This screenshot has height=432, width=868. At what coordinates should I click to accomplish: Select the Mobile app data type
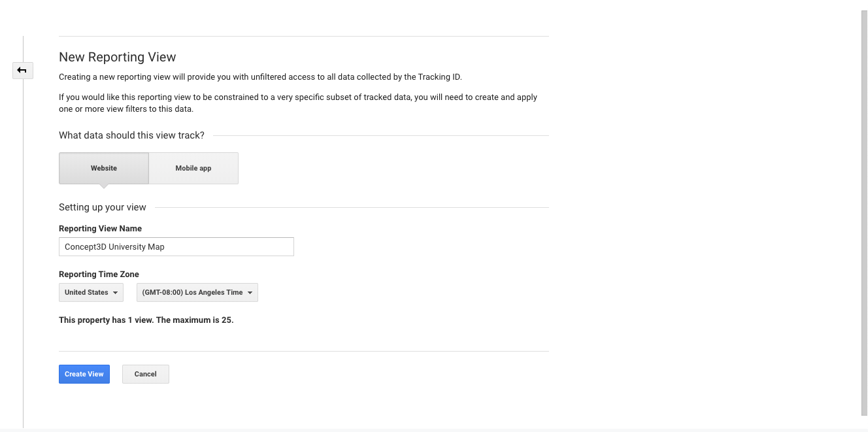click(193, 168)
